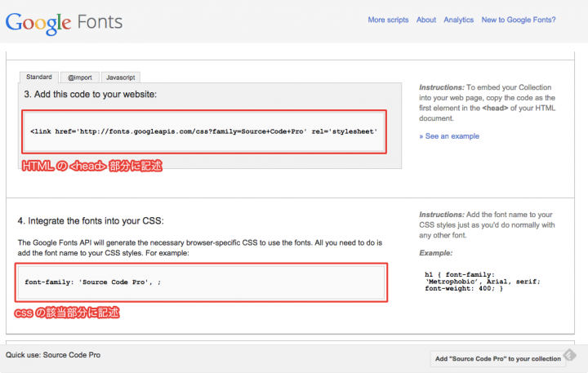The image size is (588, 373).
Task: Click the 'Instructions: Add the font name' text
Action: tap(487, 225)
